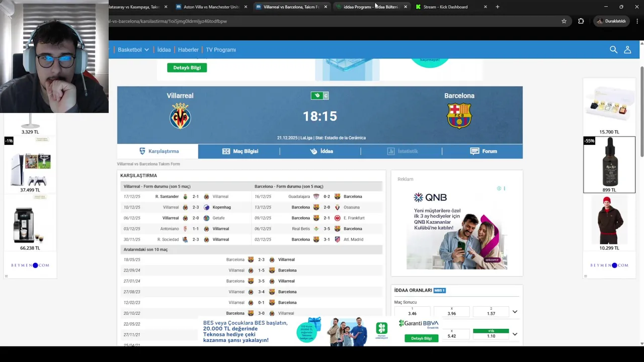Image resolution: width=644 pixels, height=362 pixels.
Task: Select the İstatistik tab
Action: (x=401, y=151)
